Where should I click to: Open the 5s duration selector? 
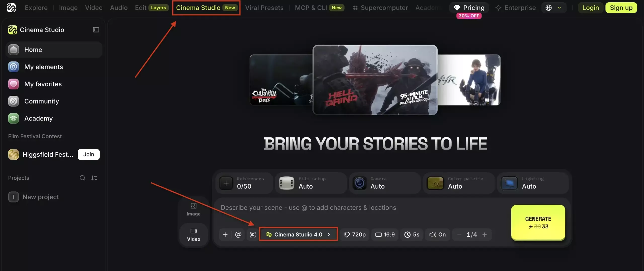pyautogui.click(x=412, y=235)
